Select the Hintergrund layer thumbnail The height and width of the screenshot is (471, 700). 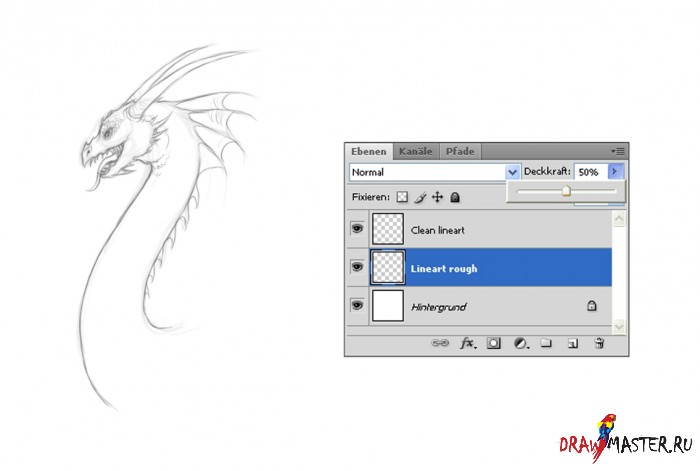pyautogui.click(x=388, y=305)
